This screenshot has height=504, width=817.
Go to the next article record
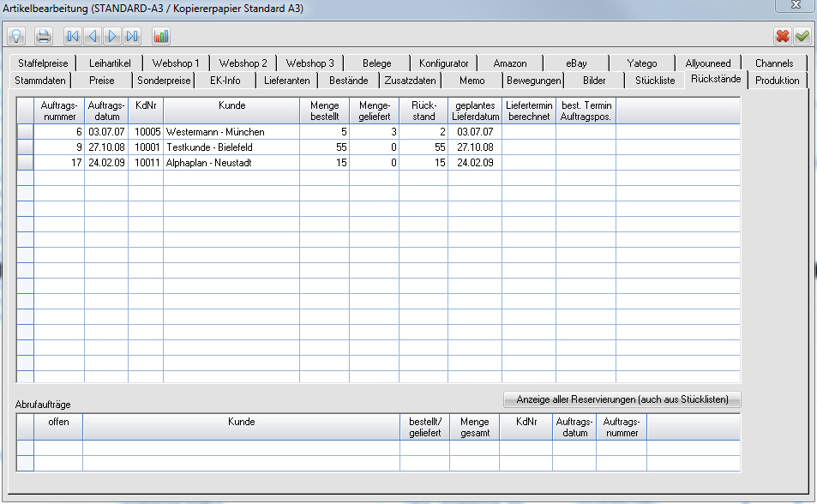112,36
